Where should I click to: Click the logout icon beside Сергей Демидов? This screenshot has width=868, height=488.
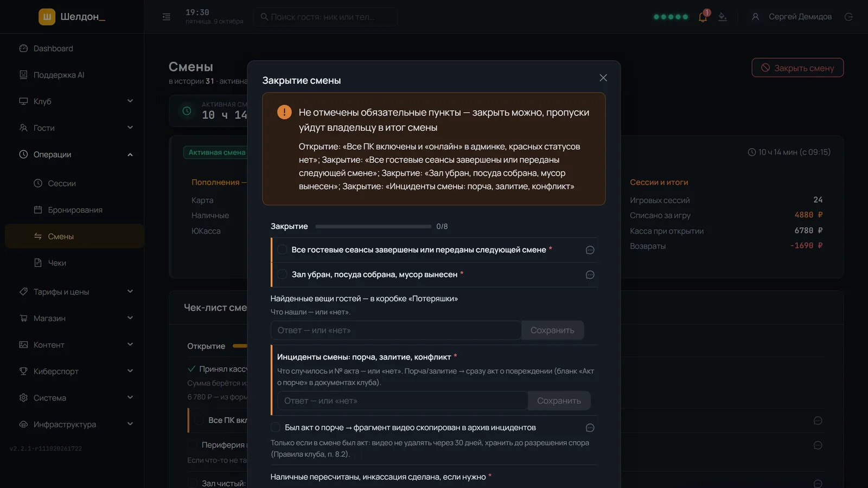tap(848, 17)
